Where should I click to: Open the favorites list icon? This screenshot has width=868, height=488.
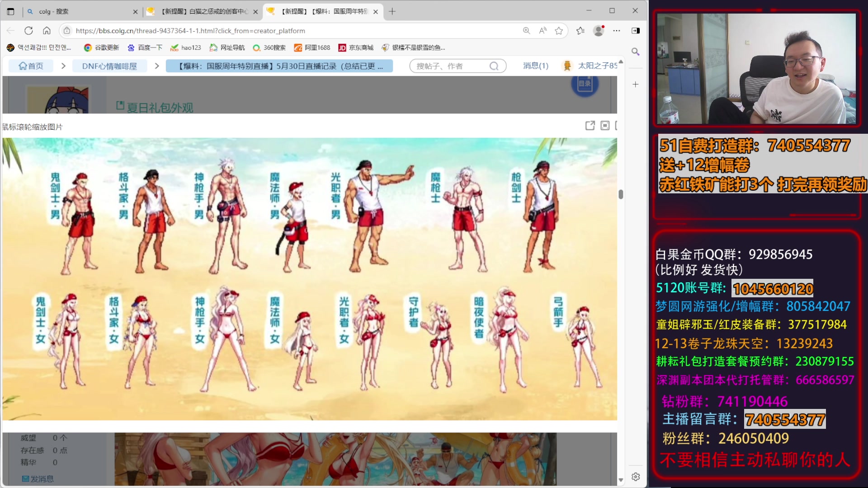(x=580, y=31)
